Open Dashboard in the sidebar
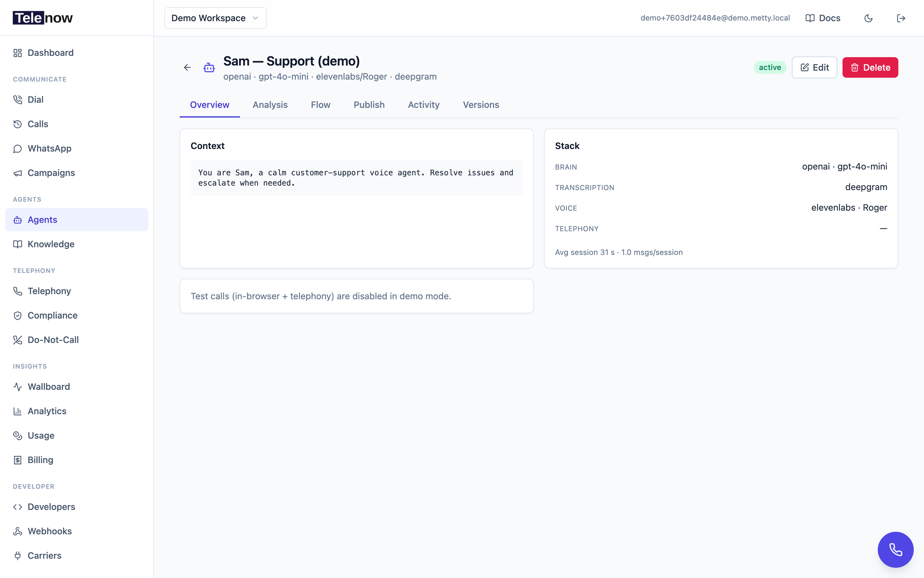This screenshot has width=924, height=578. [x=77, y=53]
